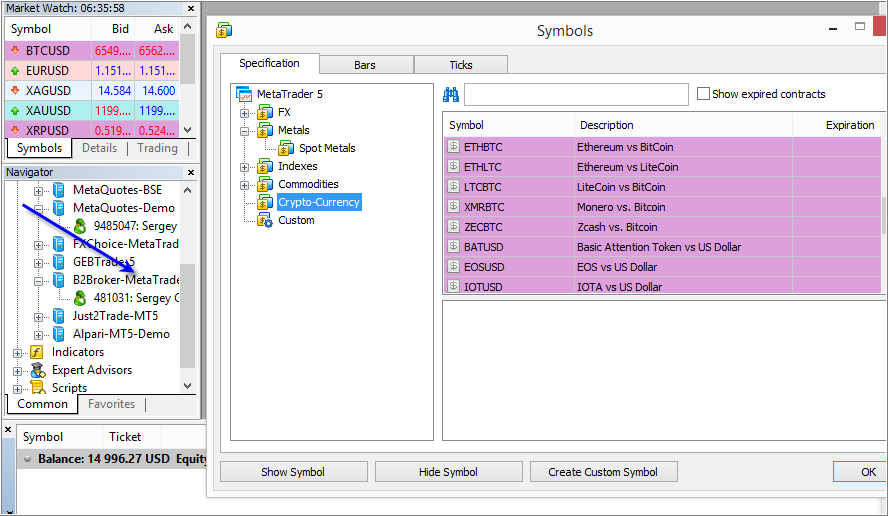Viewport: 888px width, 516px height.
Task: Open the Trading tab in Market Watch
Action: [157, 148]
